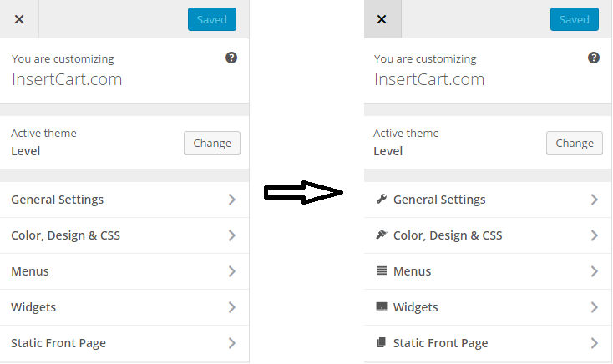Screen dimensions: 613x364
Task: Expand Color, Design & CSS chevron in the left panel
Action: point(232,235)
